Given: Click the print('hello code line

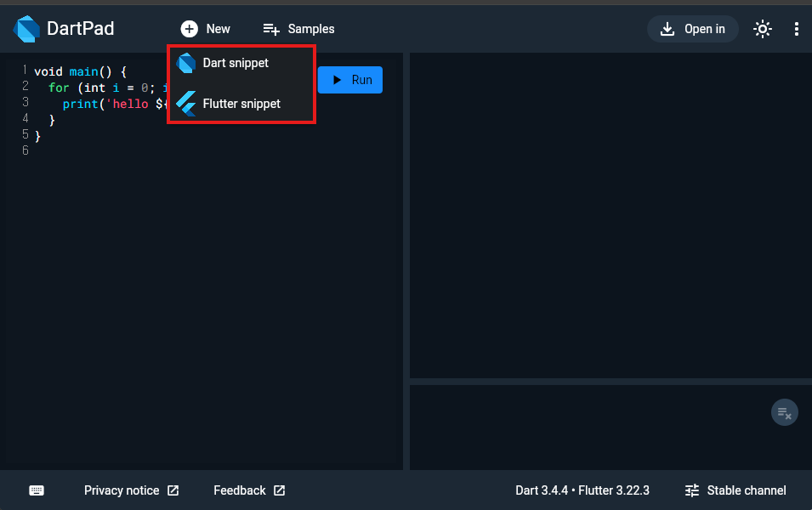Looking at the screenshot, I should point(115,104).
